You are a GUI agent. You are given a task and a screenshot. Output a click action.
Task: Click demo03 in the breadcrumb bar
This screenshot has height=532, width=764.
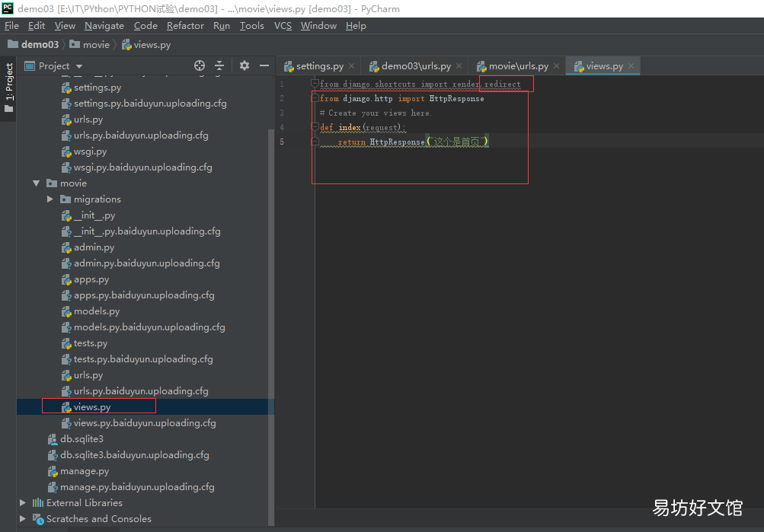(34, 45)
